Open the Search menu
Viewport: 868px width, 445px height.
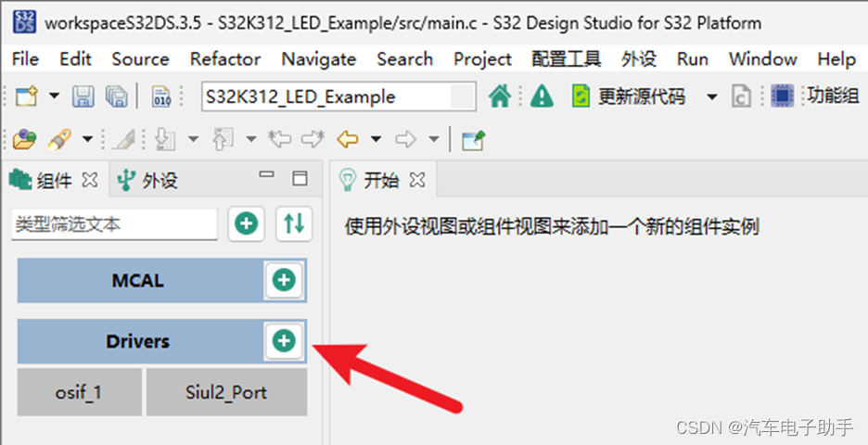click(x=405, y=58)
